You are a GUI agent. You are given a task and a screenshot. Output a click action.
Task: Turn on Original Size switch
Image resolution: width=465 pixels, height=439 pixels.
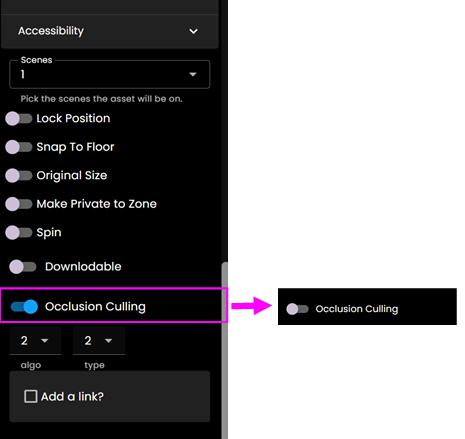[19, 175]
